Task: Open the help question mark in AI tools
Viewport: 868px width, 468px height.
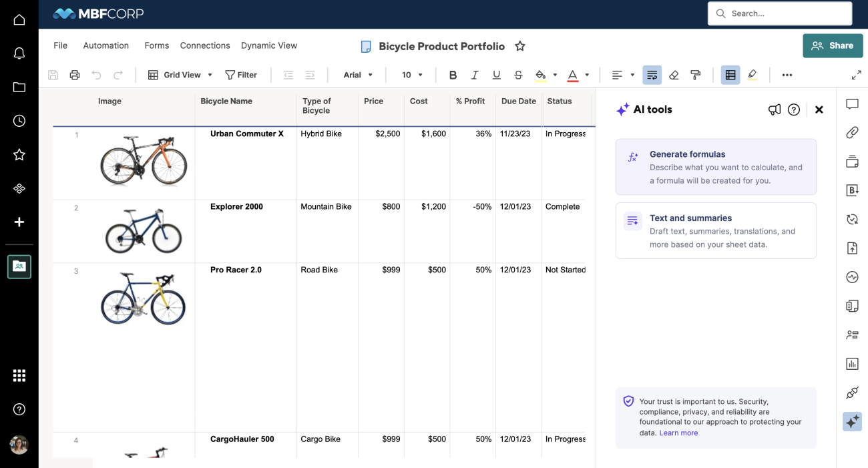Action: pyautogui.click(x=794, y=109)
